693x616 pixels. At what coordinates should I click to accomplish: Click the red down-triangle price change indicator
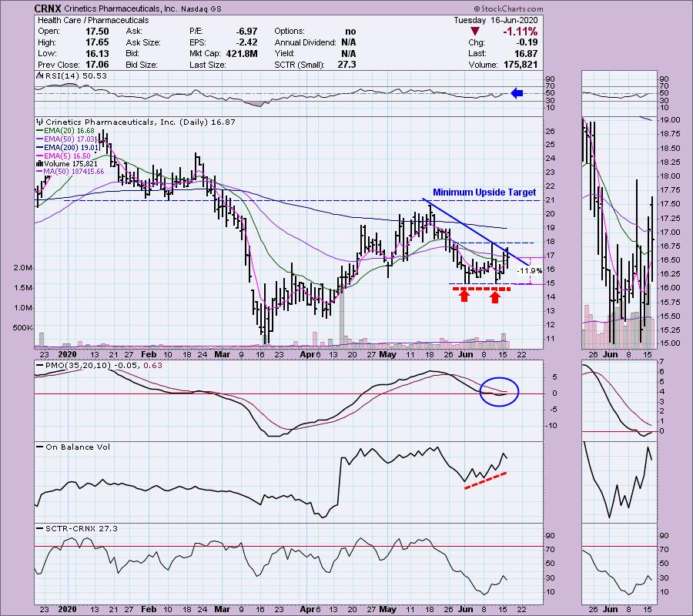click(x=475, y=32)
